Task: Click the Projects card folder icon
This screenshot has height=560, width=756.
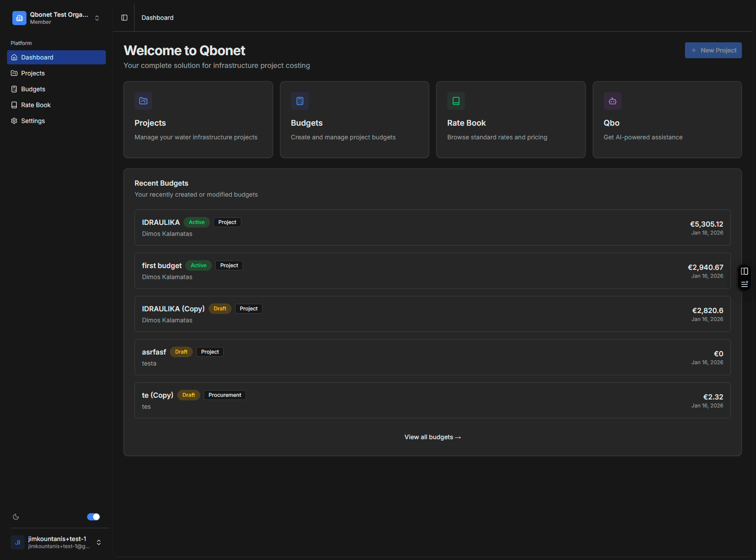Action: [143, 101]
